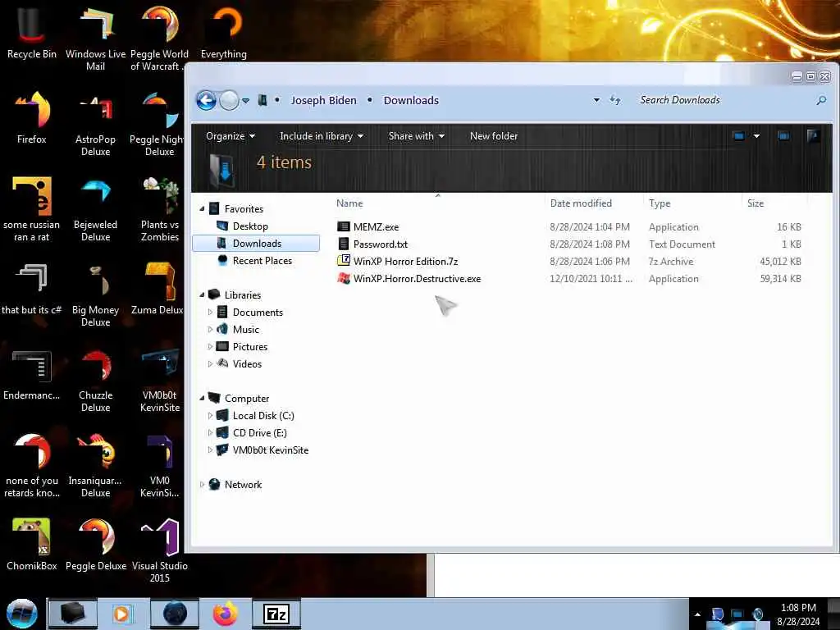The image size is (840, 630).
Task: Open the Firefox desktop shortcut
Action: [31, 116]
